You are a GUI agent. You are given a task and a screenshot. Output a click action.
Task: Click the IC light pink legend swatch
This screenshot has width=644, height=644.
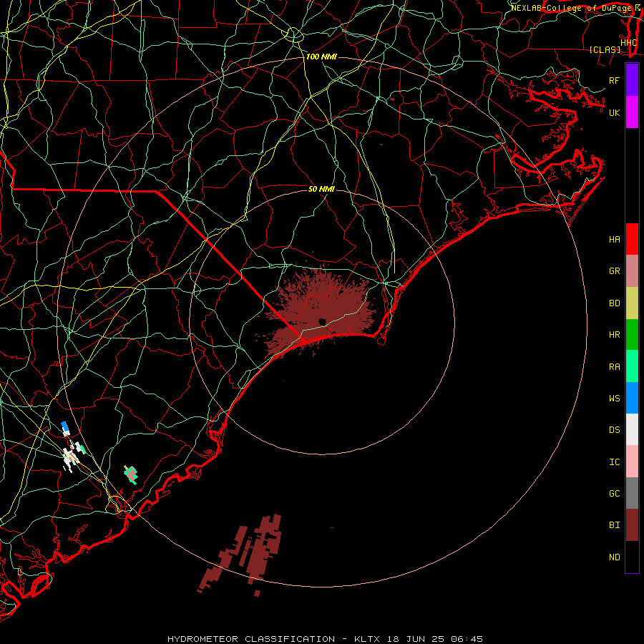tap(632, 462)
